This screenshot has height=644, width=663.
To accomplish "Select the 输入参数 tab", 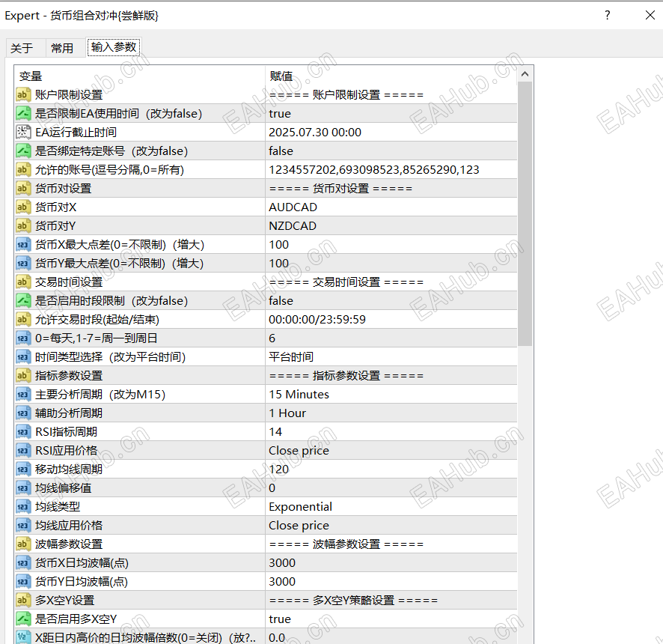I will [114, 47].
